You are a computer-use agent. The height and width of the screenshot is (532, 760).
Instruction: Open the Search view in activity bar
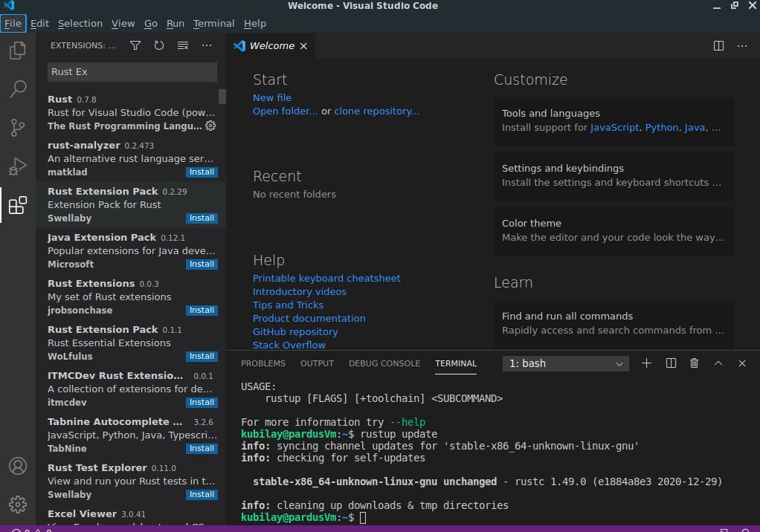(17, 89)
